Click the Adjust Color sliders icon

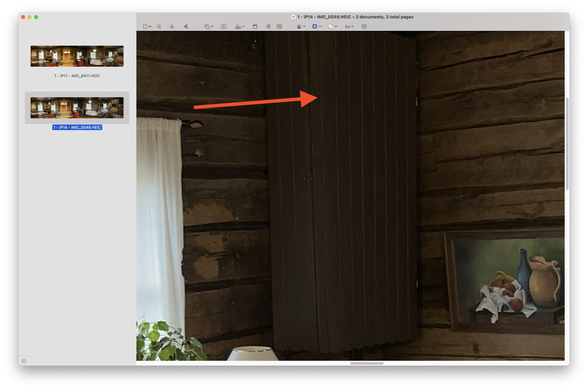click(x=268, y=26)
